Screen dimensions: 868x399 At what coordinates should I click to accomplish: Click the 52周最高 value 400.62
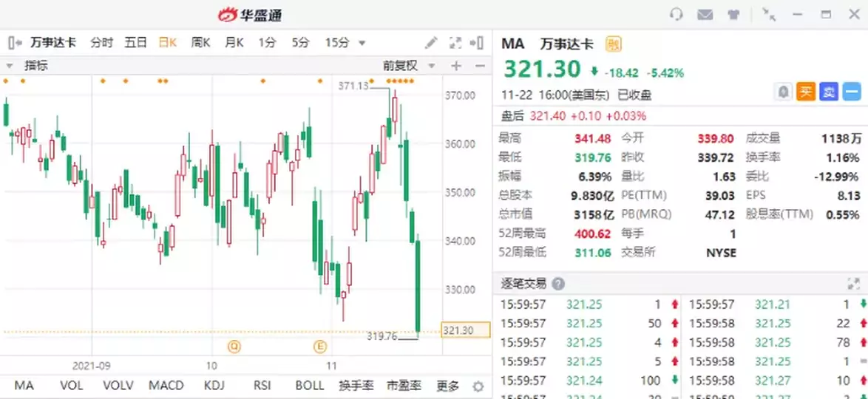click(x=593, y=233)
